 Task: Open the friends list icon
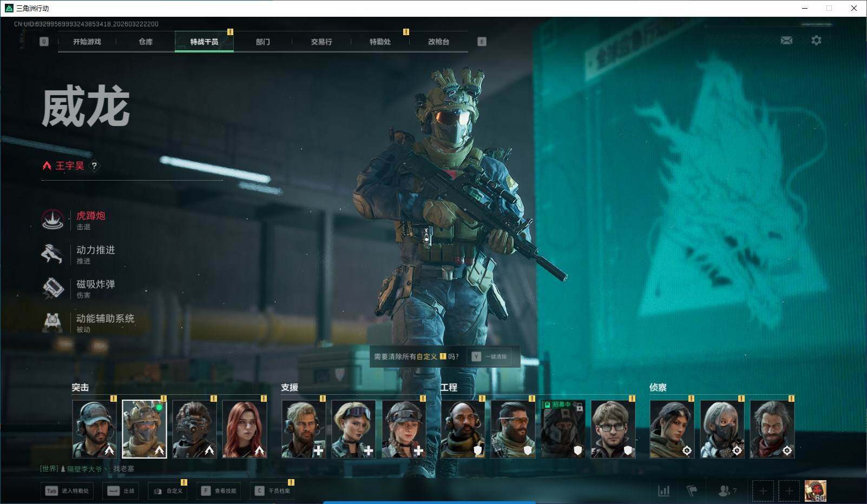724,490
